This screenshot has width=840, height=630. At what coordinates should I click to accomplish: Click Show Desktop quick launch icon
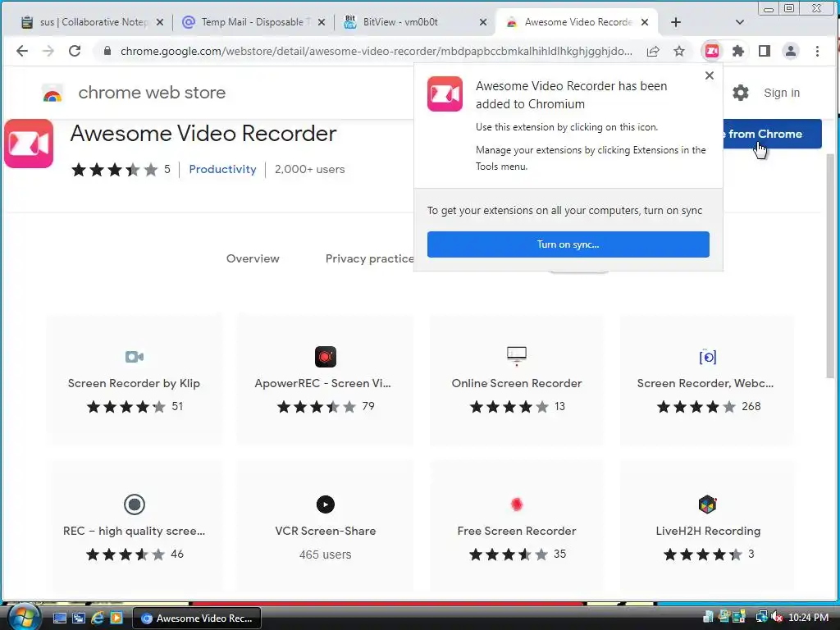pyautogui.click(x=60, y=619)
